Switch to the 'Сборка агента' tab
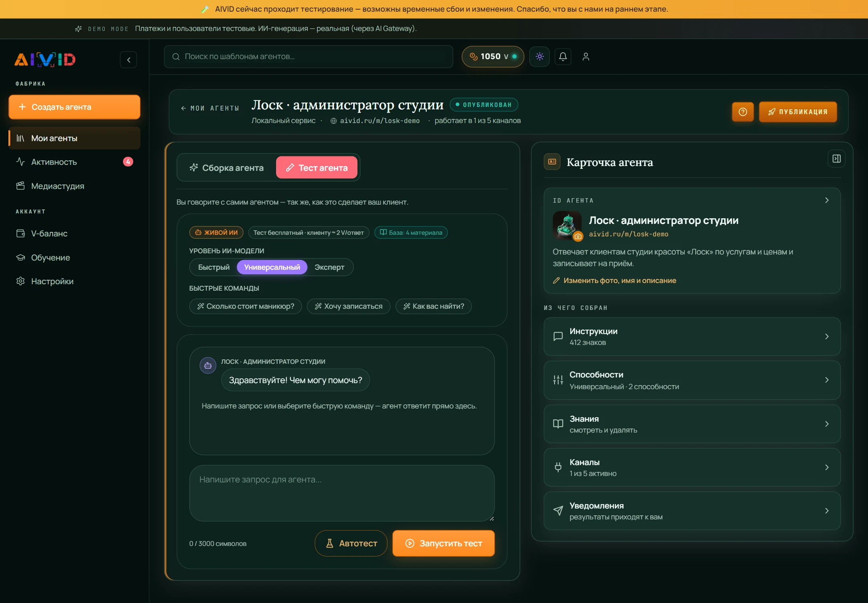Viewport: 868px width, 603px height. pyautogui.click(x=227, y=168)
